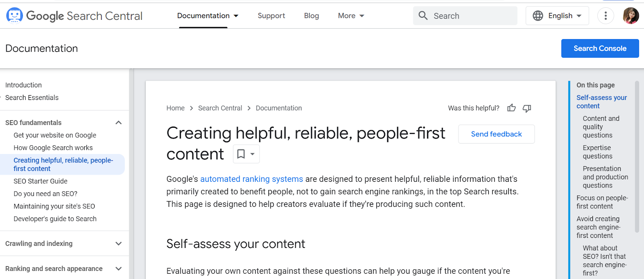Jump to Expertise questions section
This screenshot has width=644, height=279.
597,152
